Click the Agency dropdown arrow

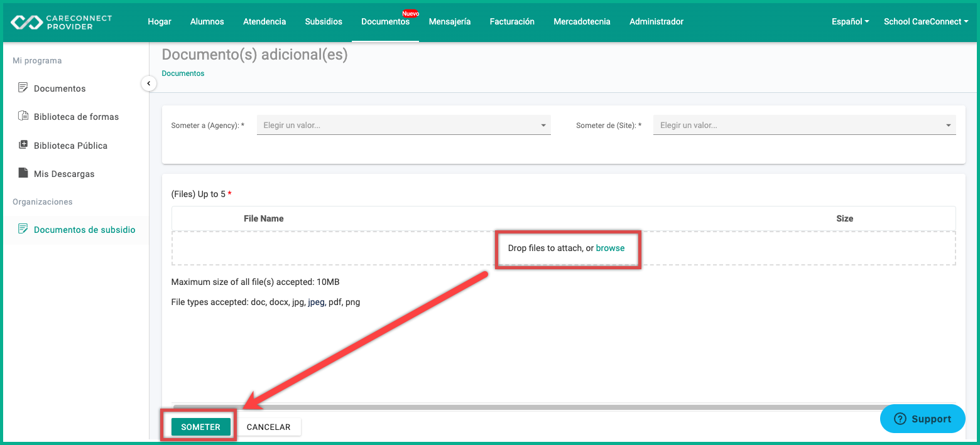[543, 126]
